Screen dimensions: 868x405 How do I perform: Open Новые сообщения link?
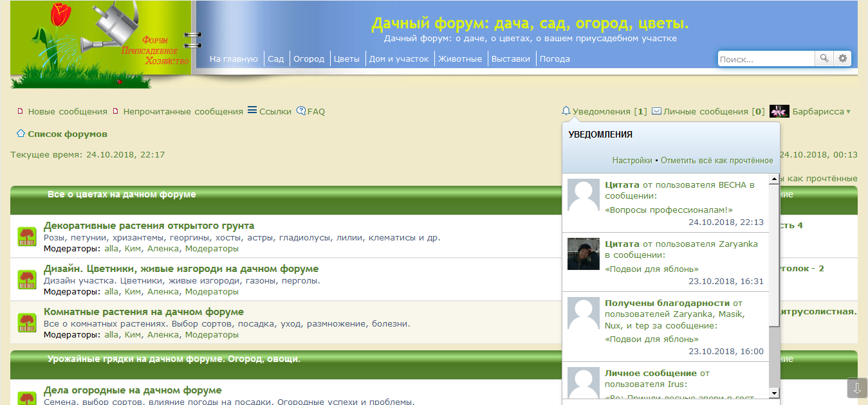pos(67,111)
